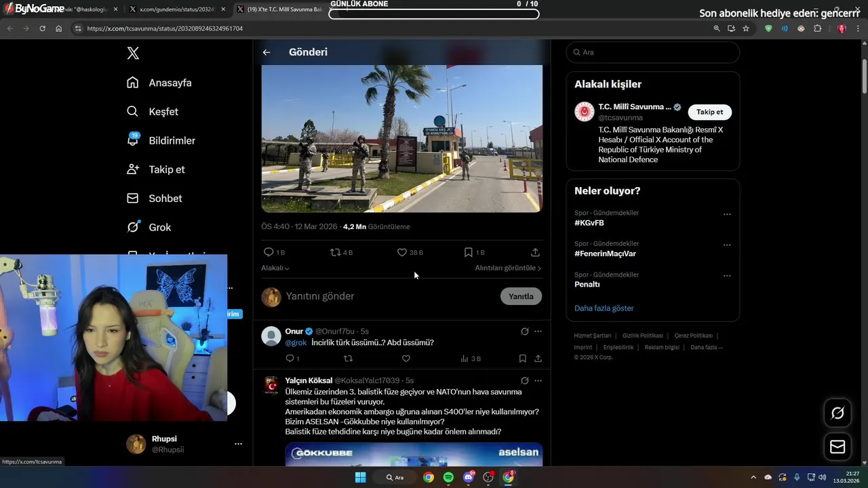The image size is (868, 488).
Task: Click the browser home button
Action: (x=59, y=28)
